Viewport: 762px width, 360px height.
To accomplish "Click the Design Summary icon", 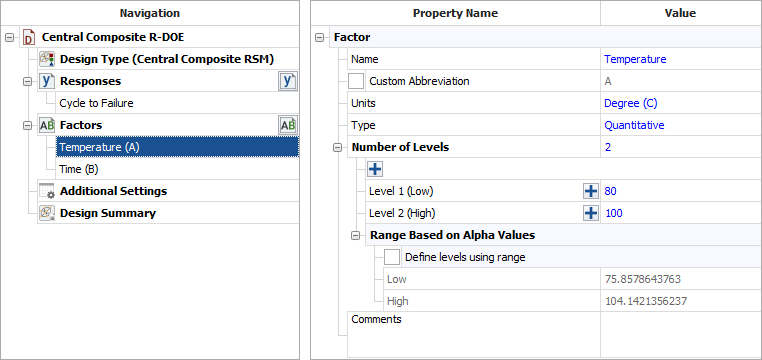I will coord(47,213).
